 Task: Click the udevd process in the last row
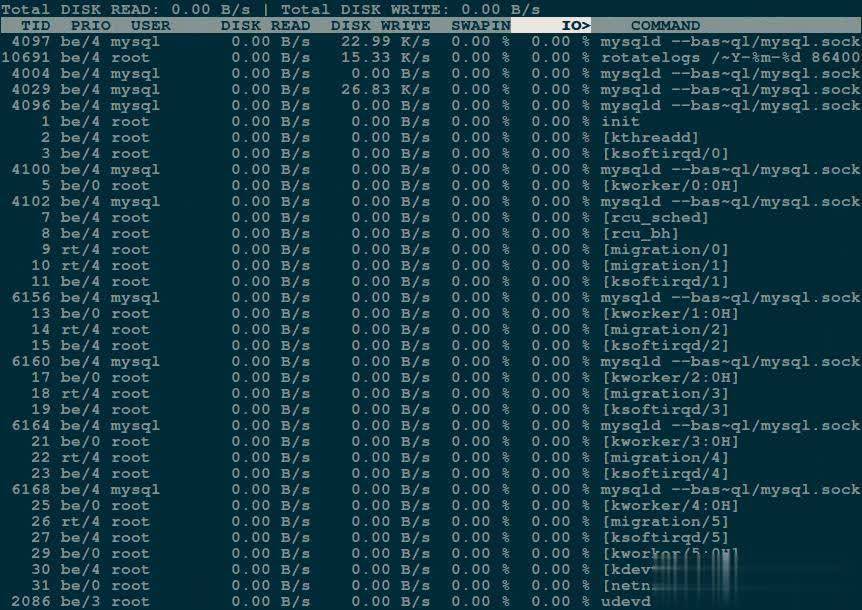pos(625,601)
